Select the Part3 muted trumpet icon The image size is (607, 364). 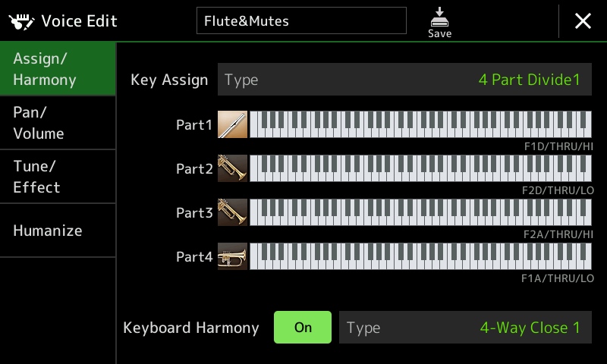pos(232,212)
